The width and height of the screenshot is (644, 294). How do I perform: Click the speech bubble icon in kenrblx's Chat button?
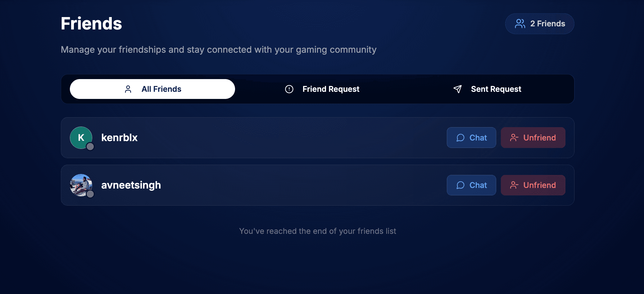click(460, 138)
